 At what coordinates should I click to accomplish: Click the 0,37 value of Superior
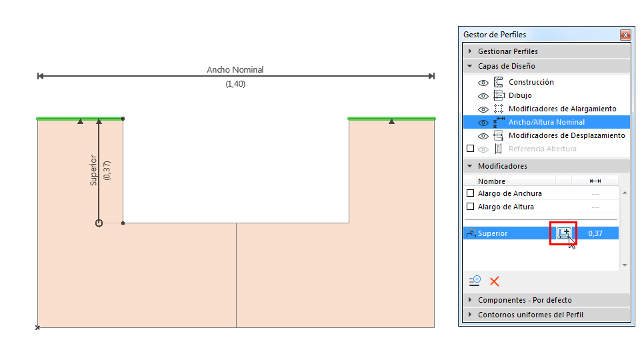(595, 233)
